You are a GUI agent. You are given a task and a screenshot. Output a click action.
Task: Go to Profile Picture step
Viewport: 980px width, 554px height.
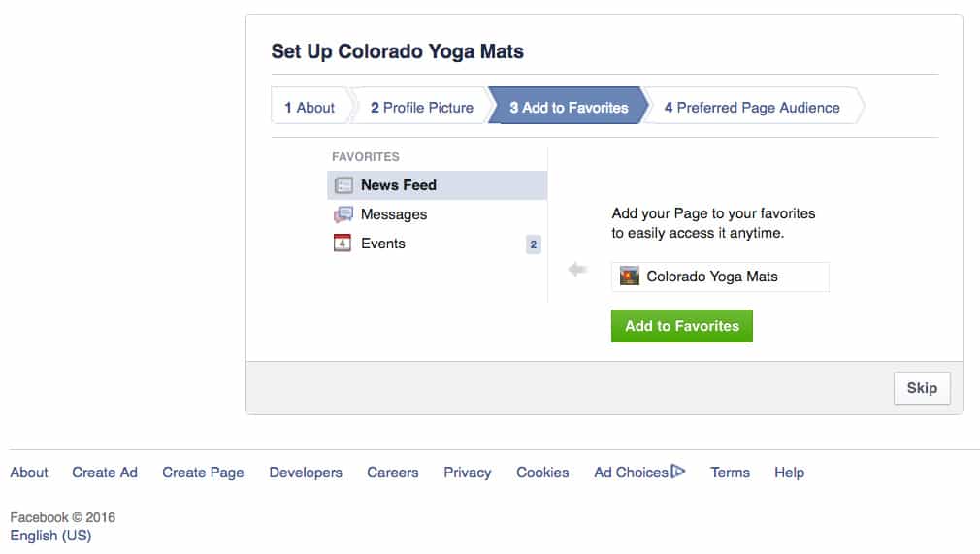point(422,108)
